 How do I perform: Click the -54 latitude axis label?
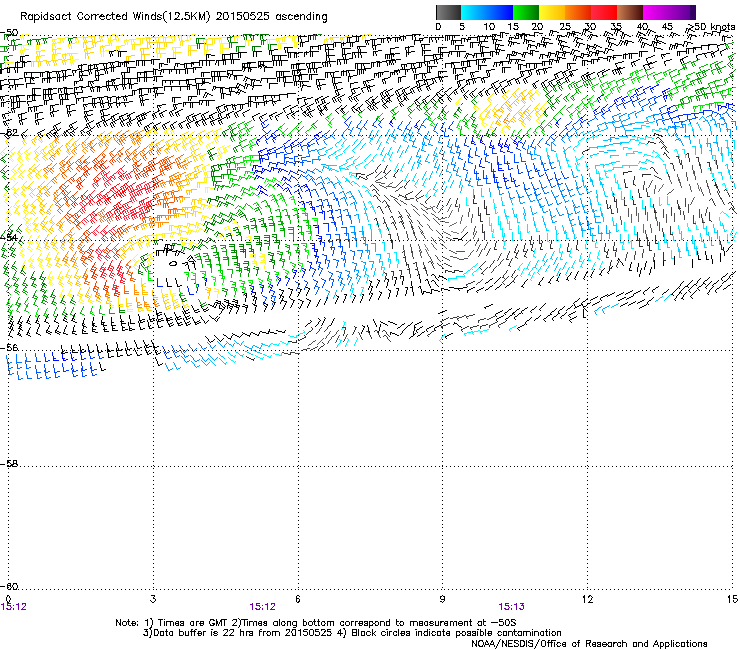(9, 237)
